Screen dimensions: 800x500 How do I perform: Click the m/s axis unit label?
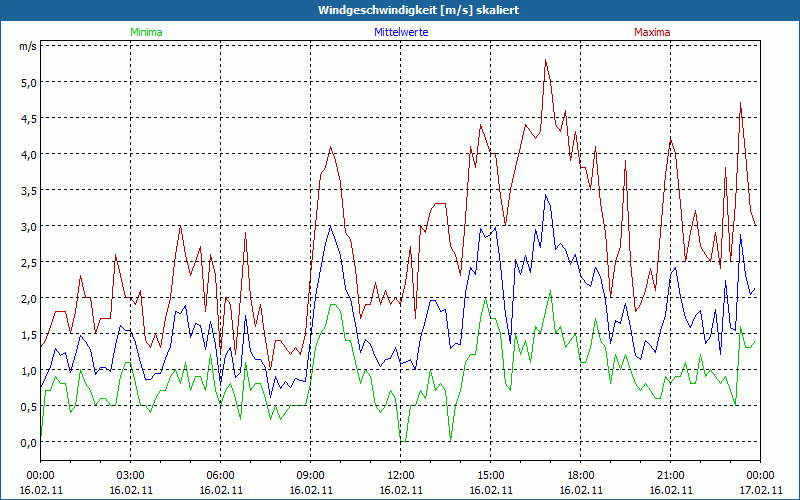pos(28,46)
